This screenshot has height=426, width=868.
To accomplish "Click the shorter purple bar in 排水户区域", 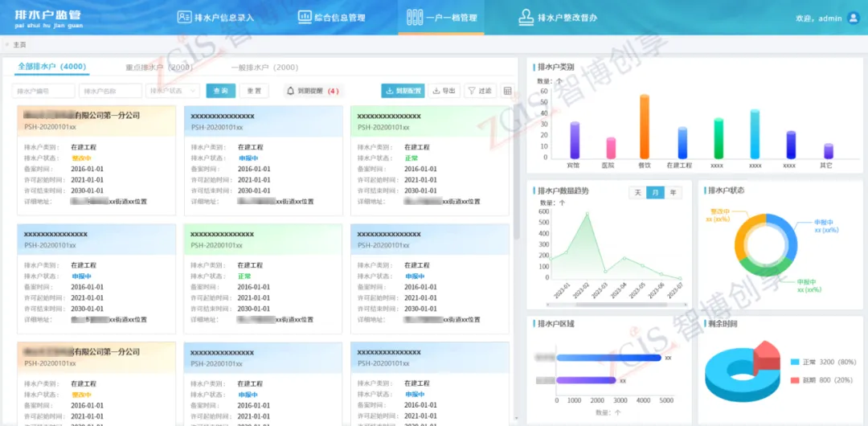I will pyautogui.click(x=586, y=380).
